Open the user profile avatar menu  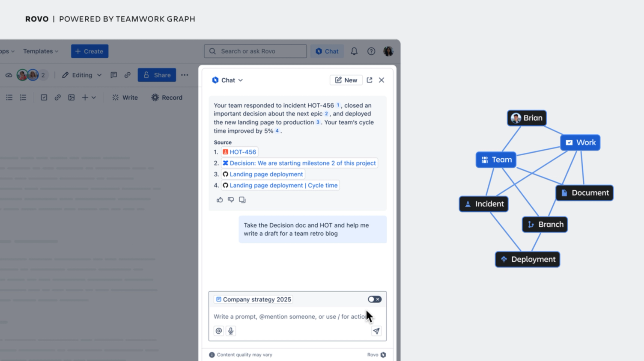coord(388,51)
